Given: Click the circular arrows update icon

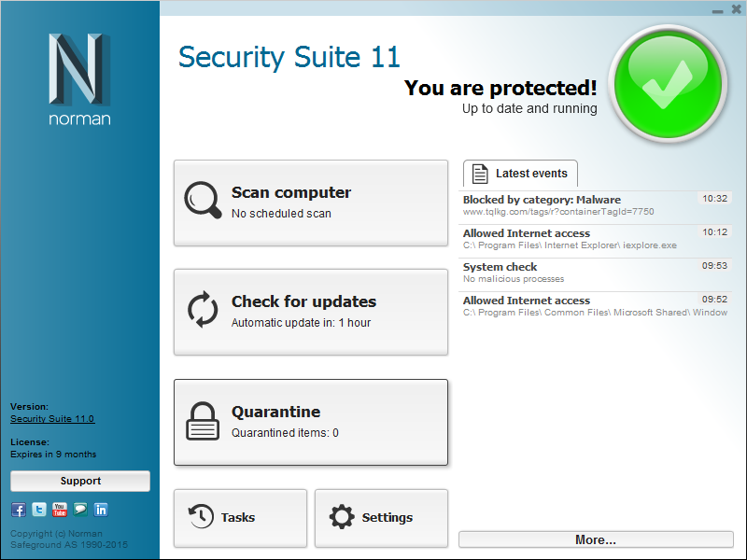Looking at the screenshot, I should pyautogui.click(x=203, y=309).
